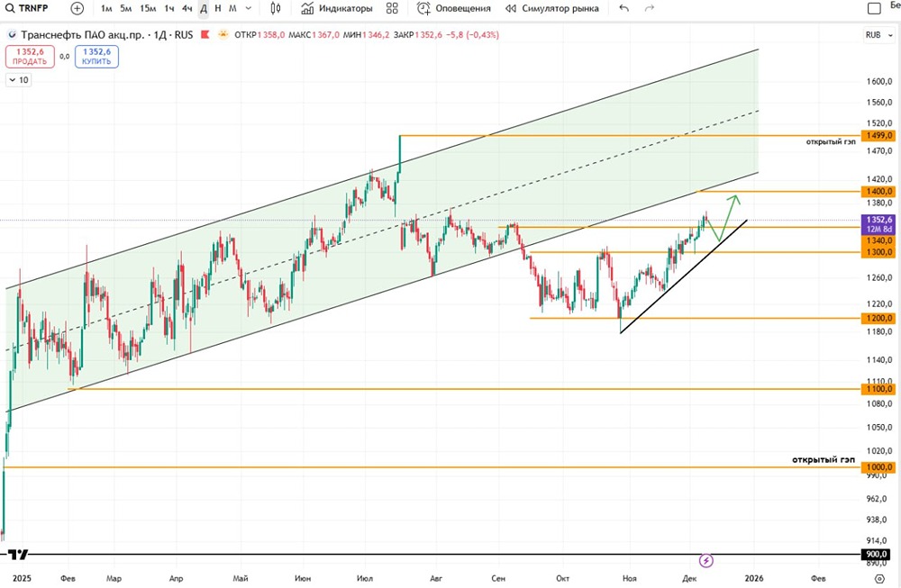Click the КУПИТЬ 1352,6 buy button
This screenshot has width=901, height=588.
tap(96, 56)
